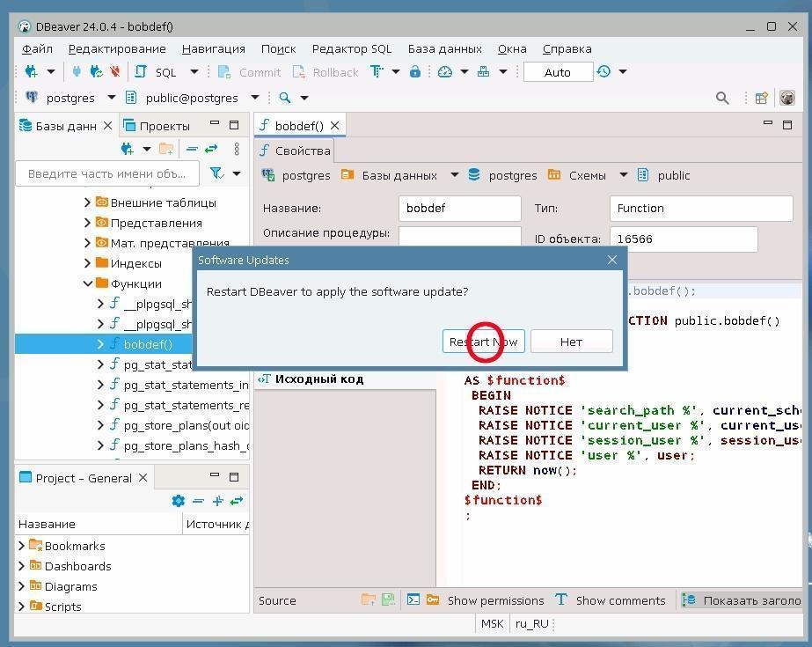Screen dimensions: 812x647
Task: Toggle the Показать заголовок option
Action: [742, 600]
